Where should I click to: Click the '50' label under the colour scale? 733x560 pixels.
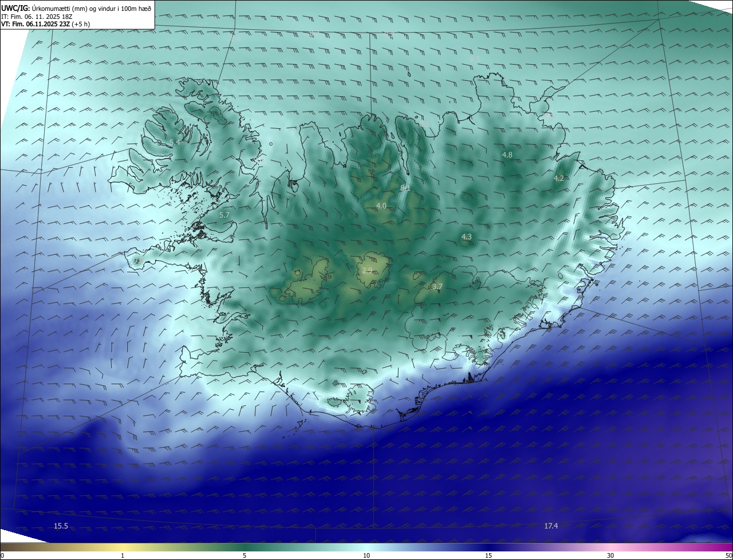728,555
